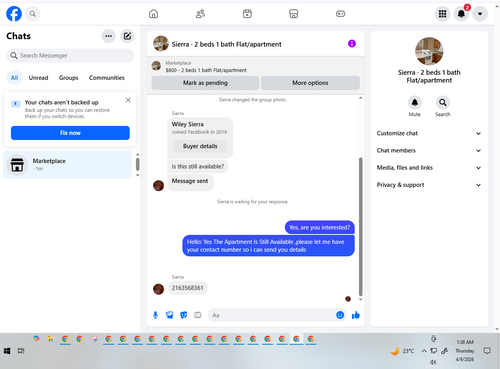Expand Customize chat section
500x369 pixels.
point(429,133)
